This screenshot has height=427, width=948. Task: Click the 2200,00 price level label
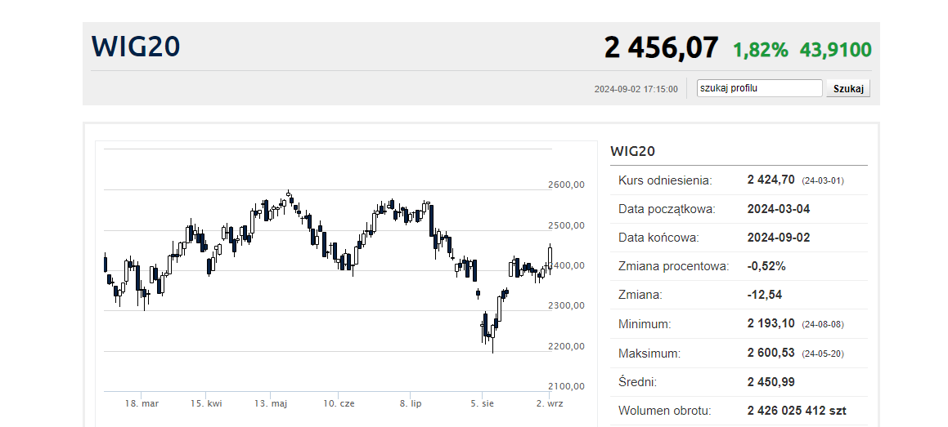[x=566, y=346]
